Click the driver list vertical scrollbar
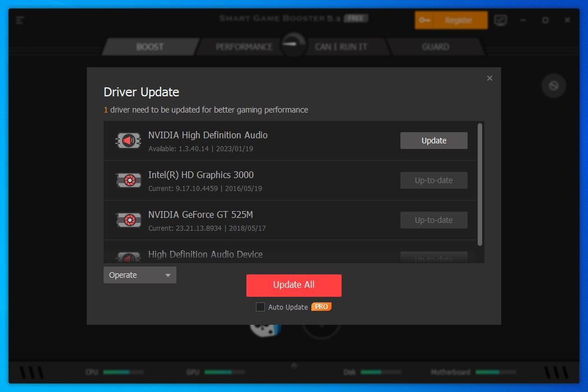This screenshot has height=392, width=588. pyautogui.click(x=480, y=185)
